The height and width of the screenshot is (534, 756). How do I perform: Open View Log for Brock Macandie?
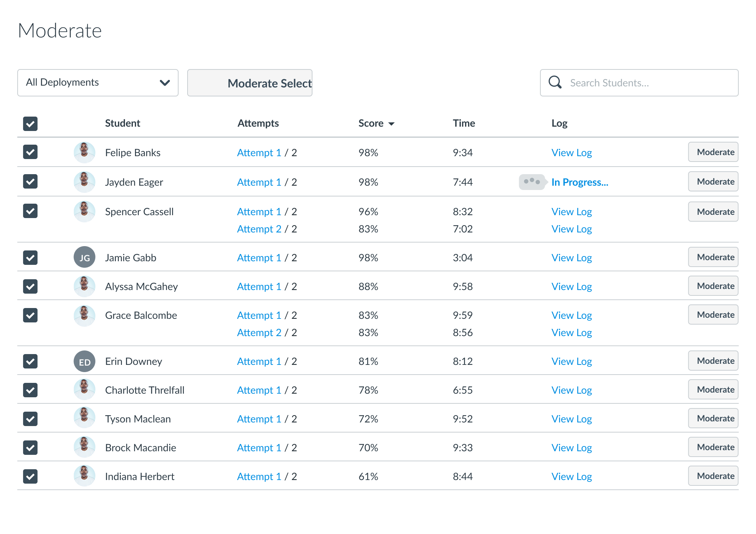571,448
